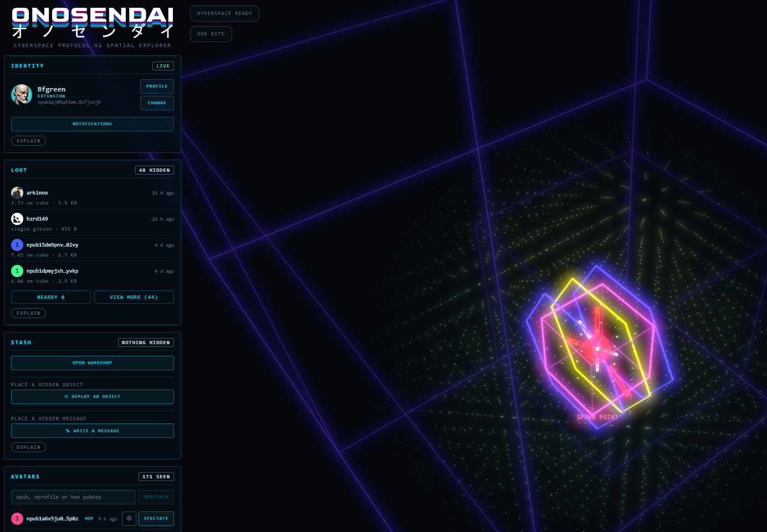
Task: Open arkinox's avatar in the loot list
Action: tap(17, 193)
